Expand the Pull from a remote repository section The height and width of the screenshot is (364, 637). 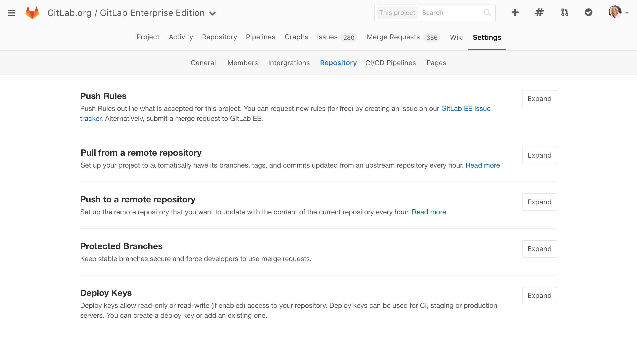[x=539, y=155]
